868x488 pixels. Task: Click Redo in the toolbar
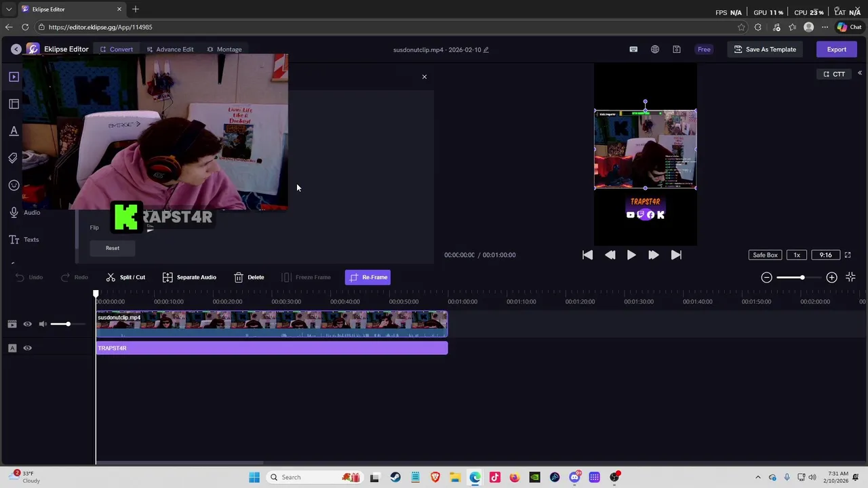pos(75,277)
